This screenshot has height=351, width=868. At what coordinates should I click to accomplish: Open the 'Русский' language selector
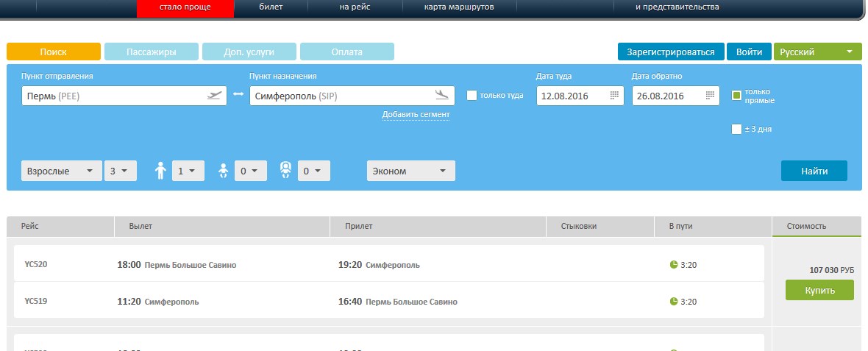coord(817,52)
